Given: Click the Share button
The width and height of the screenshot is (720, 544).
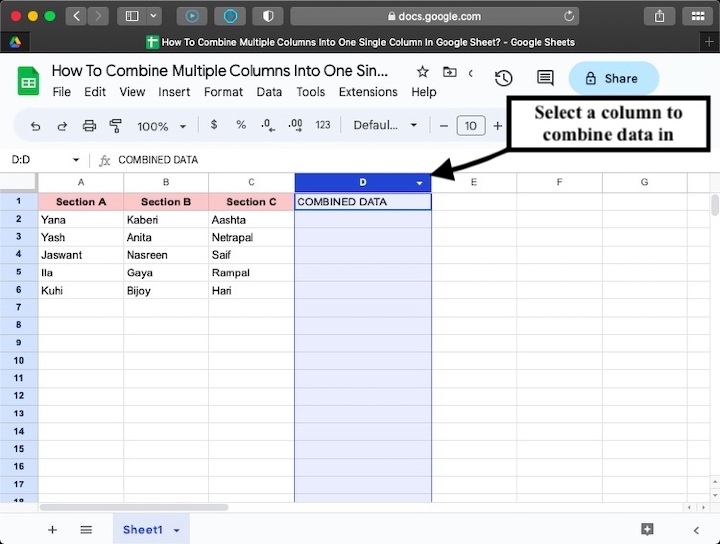Looking at the screenshot, I should click(613, 78).
